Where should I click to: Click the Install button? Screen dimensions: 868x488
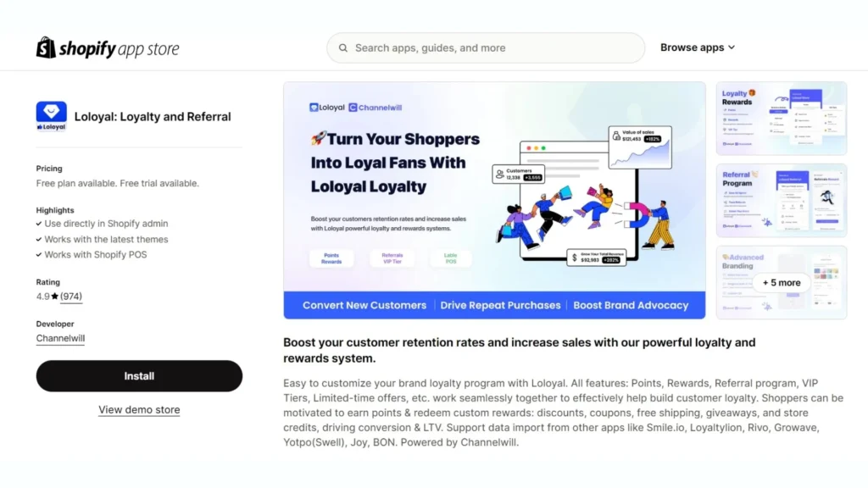(139, 375)
